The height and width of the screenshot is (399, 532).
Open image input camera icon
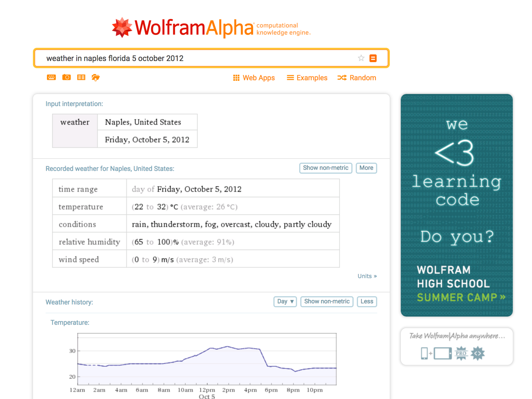[66, 77]
